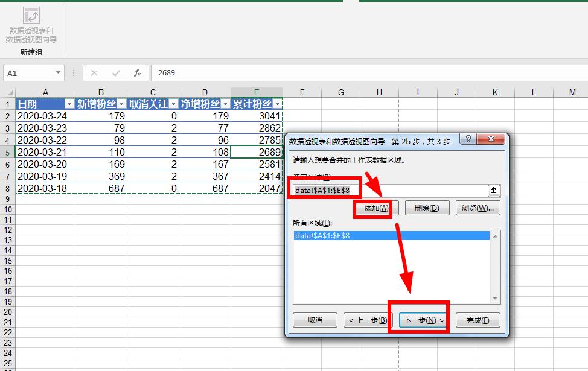Open the 累计粉丝 filter dropdown arrow
The width and height of the screenshot is (588, 371).
click(x=277, y=104)
